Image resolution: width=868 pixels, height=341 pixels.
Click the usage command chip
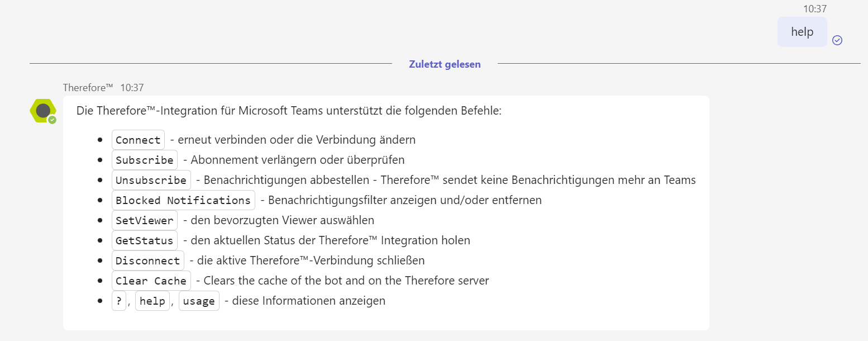click(x=199, y=301)
